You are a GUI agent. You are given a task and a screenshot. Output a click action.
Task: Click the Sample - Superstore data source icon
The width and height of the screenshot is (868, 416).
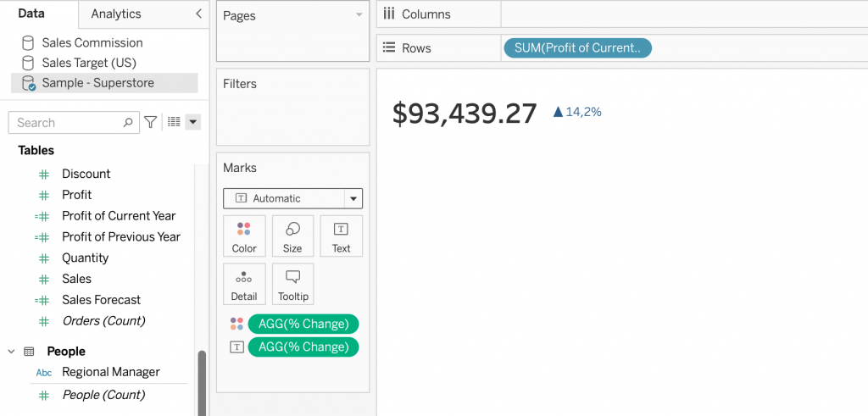[28, 83]
